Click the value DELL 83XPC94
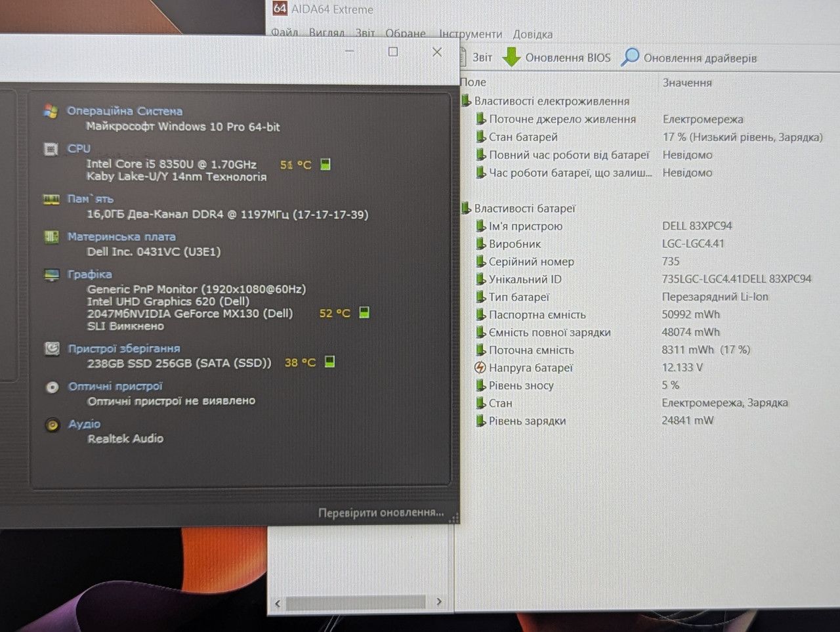 coord(697,226)
